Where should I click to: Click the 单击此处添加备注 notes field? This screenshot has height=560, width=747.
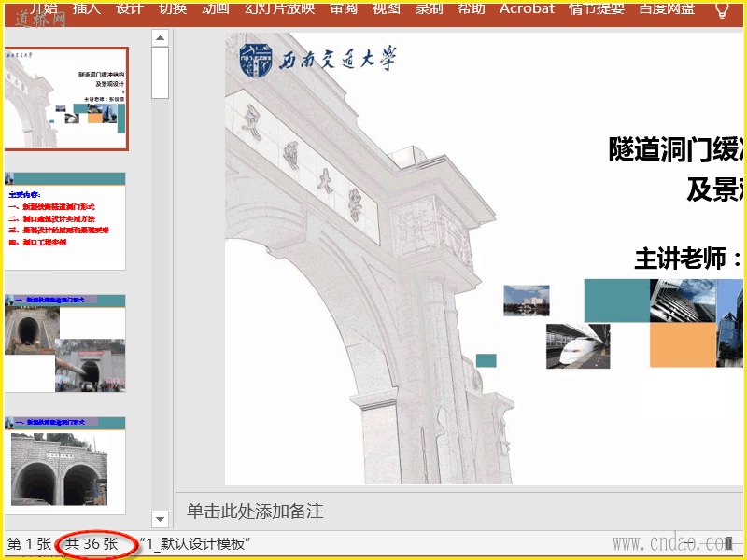tap(255, 511)
